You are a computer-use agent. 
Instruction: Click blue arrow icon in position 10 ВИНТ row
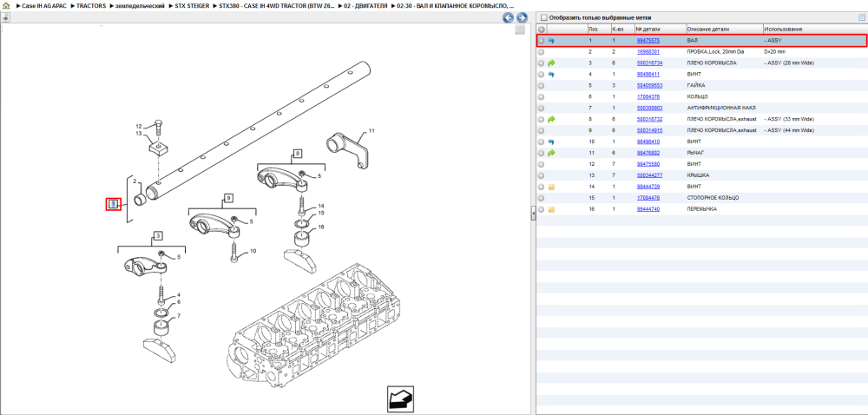(551, 142)
